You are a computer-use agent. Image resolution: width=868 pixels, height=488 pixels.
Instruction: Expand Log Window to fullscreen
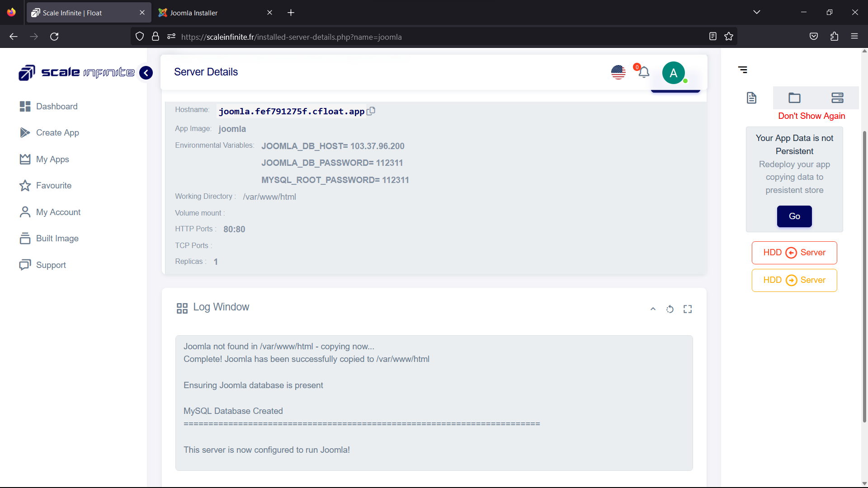click(x=688, y=309)
